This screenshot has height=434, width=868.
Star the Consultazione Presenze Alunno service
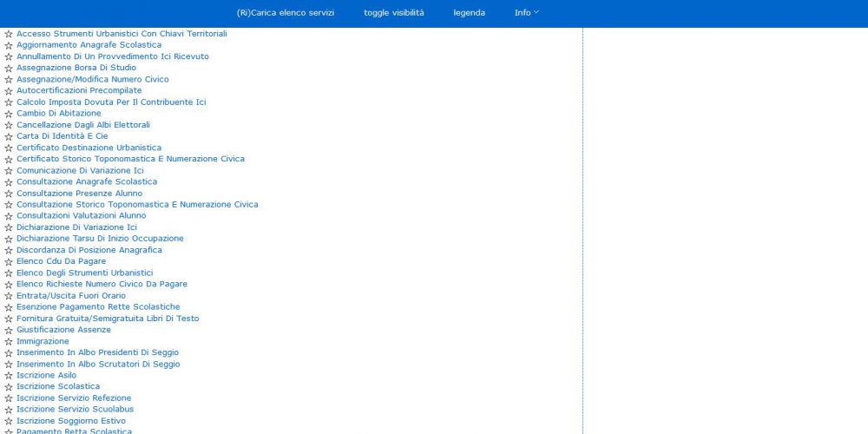(9, 194)
